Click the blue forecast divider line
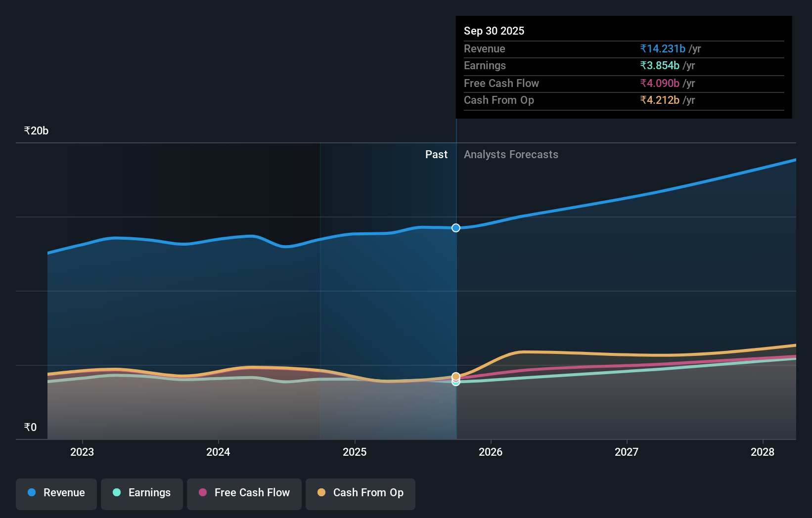812x518 pixels. 456,297
